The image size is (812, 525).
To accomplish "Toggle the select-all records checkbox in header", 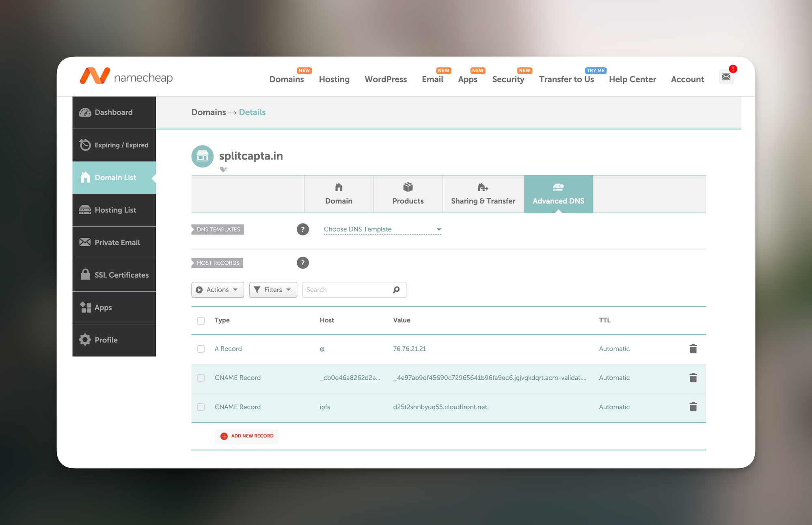I will coord(201,321).
